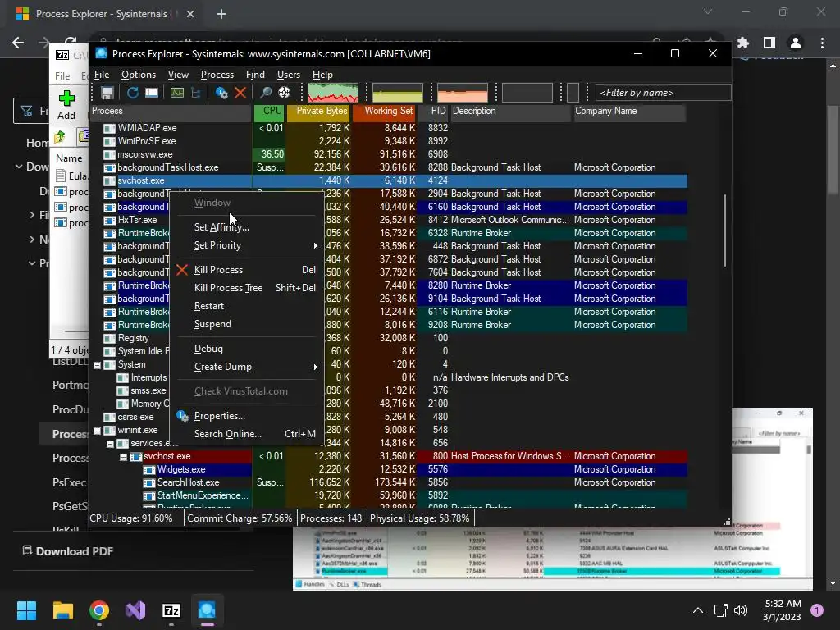840x630 pixels.
Task: Collapse the System process tree node
Action: [98, 365]
